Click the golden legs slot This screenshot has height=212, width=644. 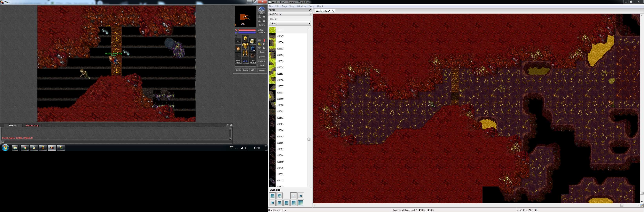(x=246, y=53)
